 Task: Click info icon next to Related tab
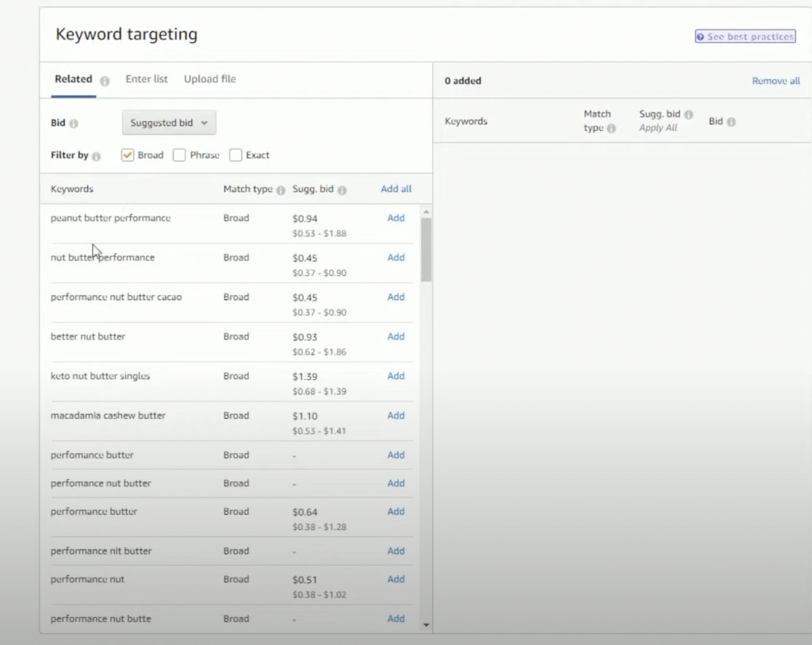click(x=105, y=80)
